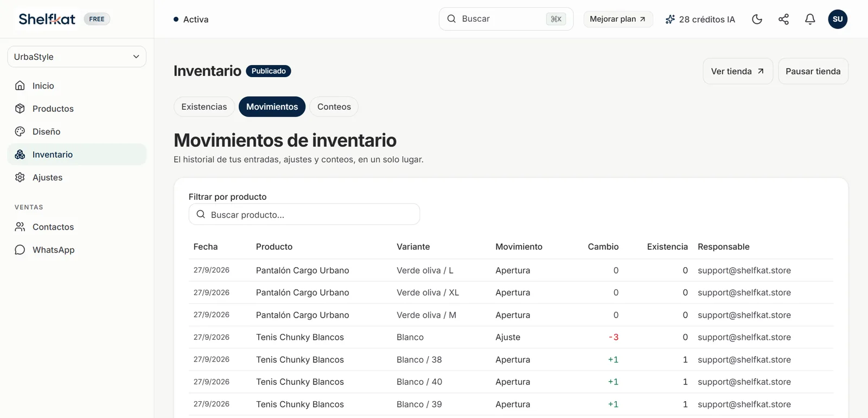Toggle dark mode moon icon

[x=757, y=19]
